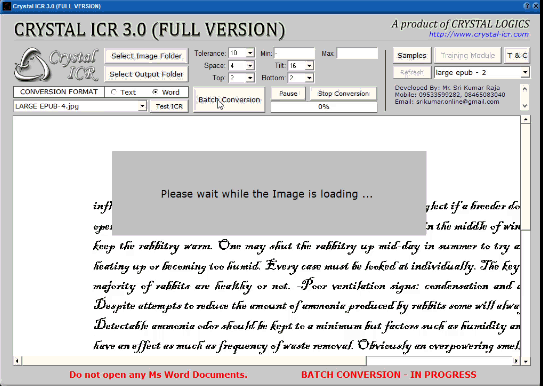543x386 pixels.
Task: Click image area vertical scroll down arrow
Action: pos(525,361)
